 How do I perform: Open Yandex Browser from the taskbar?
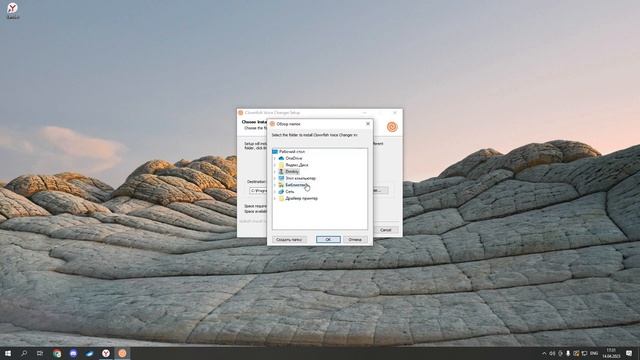(x=106, y=353)
